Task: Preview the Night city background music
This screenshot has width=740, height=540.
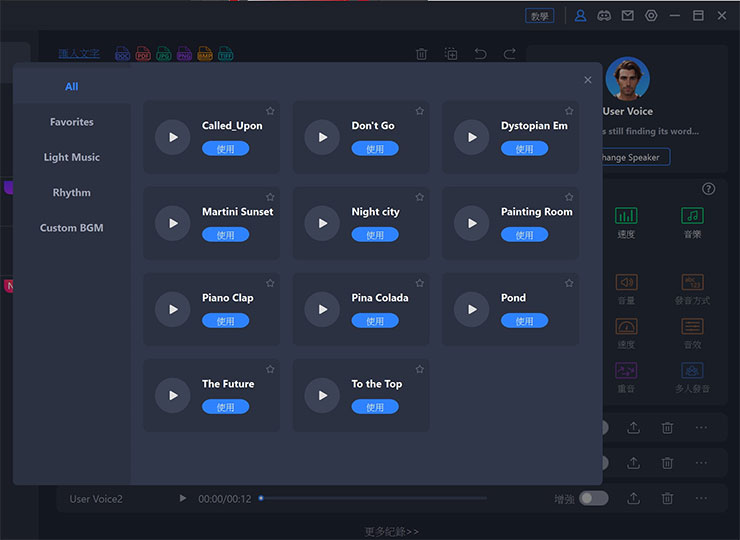Action: 322,224
